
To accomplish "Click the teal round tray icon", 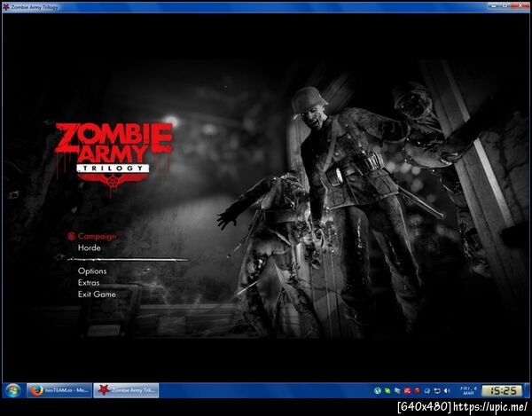I will coord(378,391).
